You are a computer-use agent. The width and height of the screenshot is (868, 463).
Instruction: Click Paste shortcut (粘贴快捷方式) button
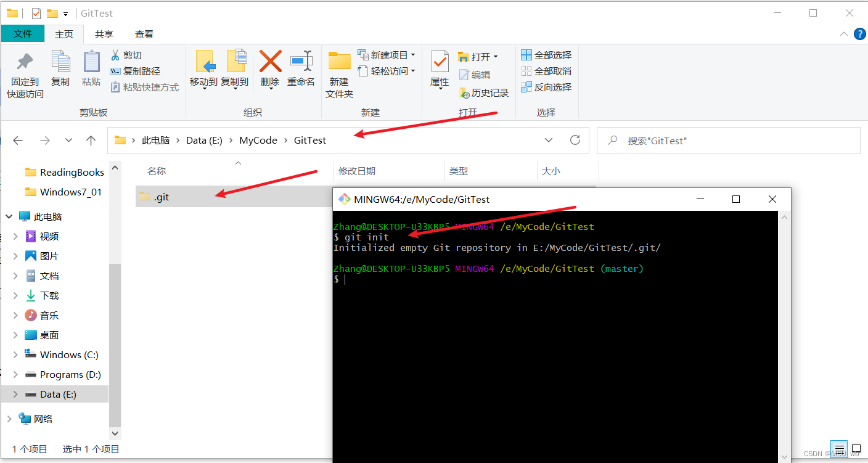(144, 87)
